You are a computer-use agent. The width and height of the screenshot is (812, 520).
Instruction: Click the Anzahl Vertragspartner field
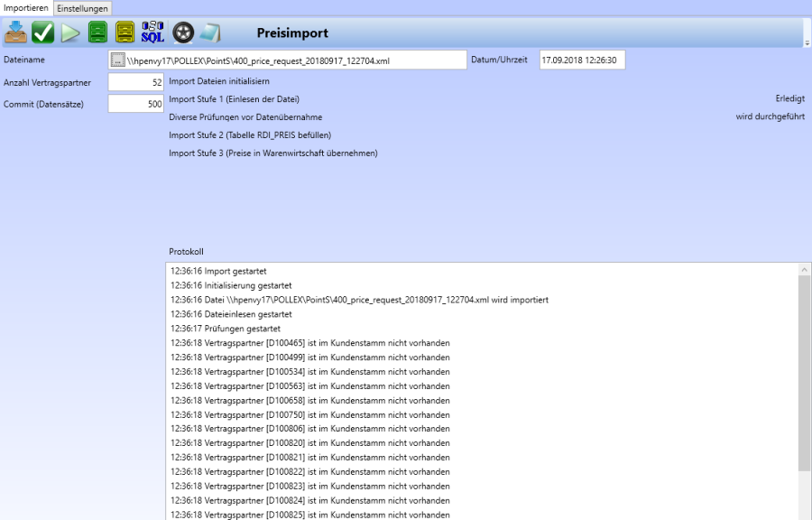(136, 82)
